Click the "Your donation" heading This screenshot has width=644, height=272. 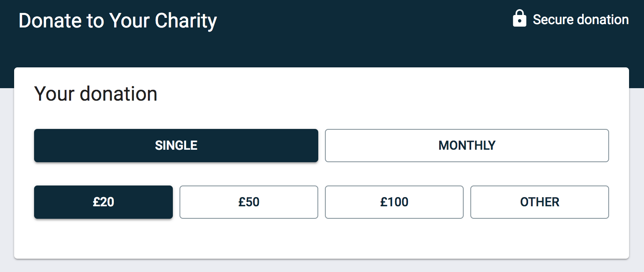[x=96, y=94]
